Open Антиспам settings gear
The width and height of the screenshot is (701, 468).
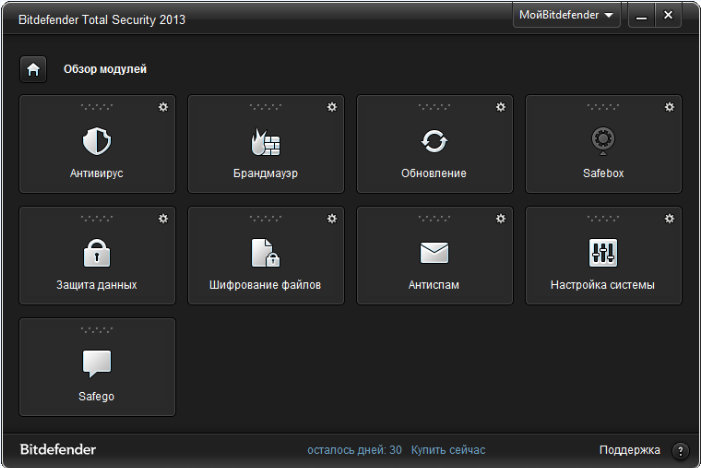coord(501,219)
